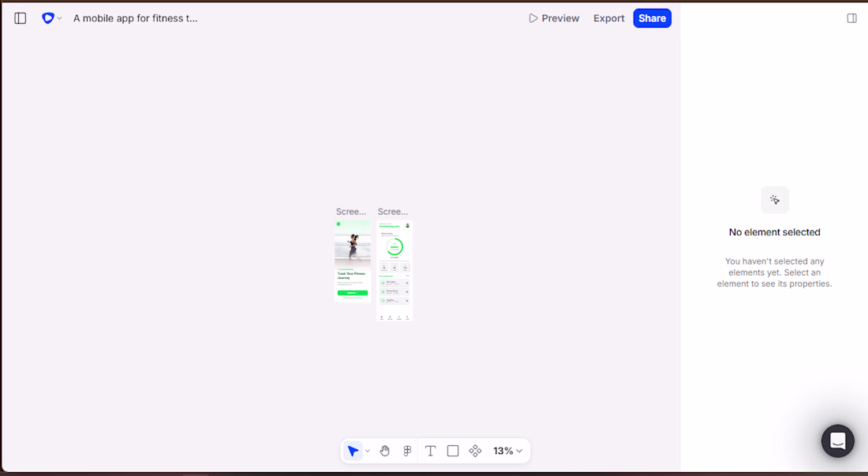
Task: Click the 'No element selected' heading
Action: (x=774, y=232)
